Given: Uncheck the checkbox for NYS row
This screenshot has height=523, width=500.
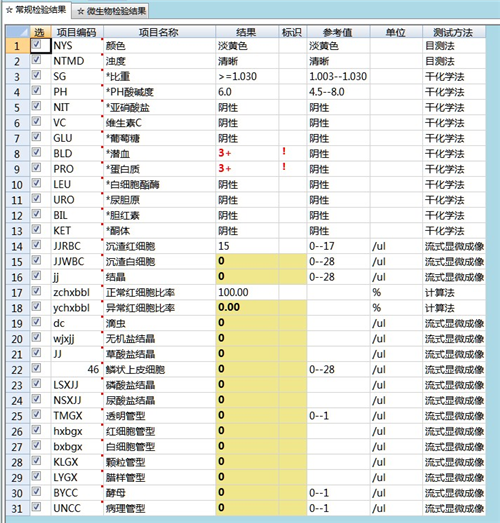Looking at the screenshot, I should pos(36,45).
